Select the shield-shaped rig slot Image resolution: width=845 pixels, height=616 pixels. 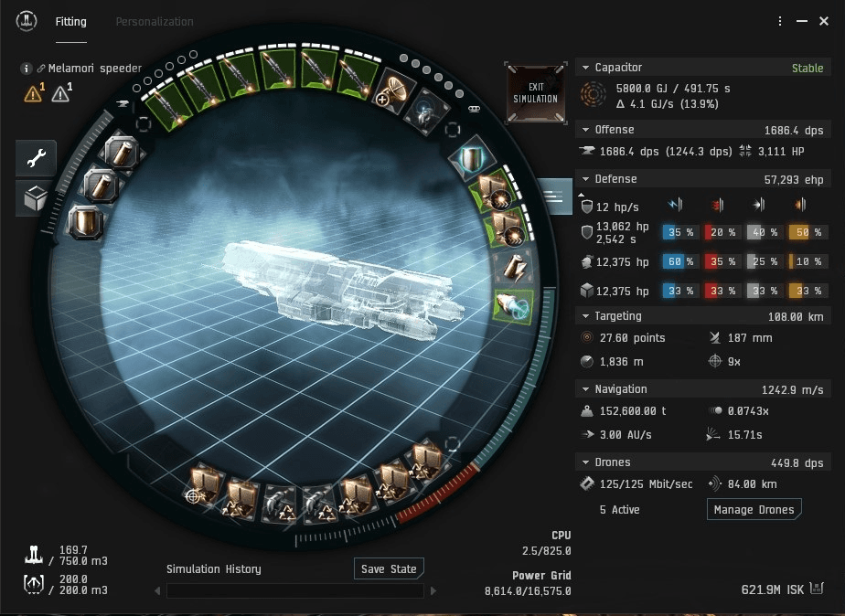pyautogui.click(x=85, y=221)
